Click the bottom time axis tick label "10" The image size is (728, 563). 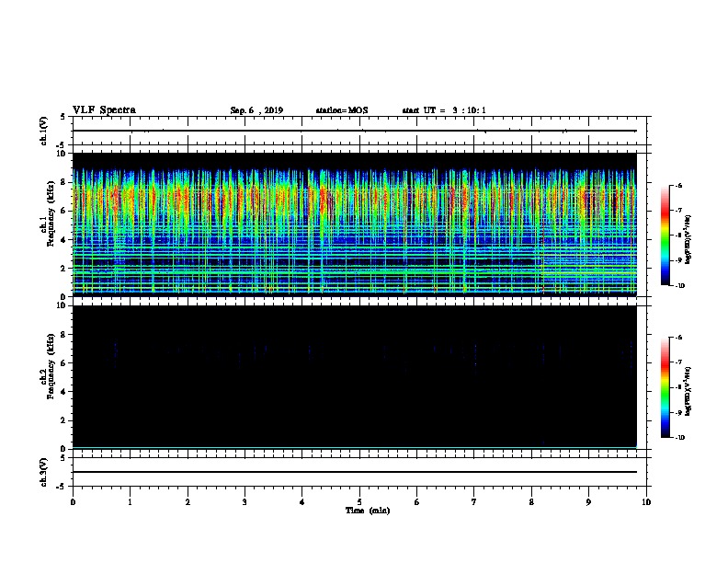(x=646, y=502)
